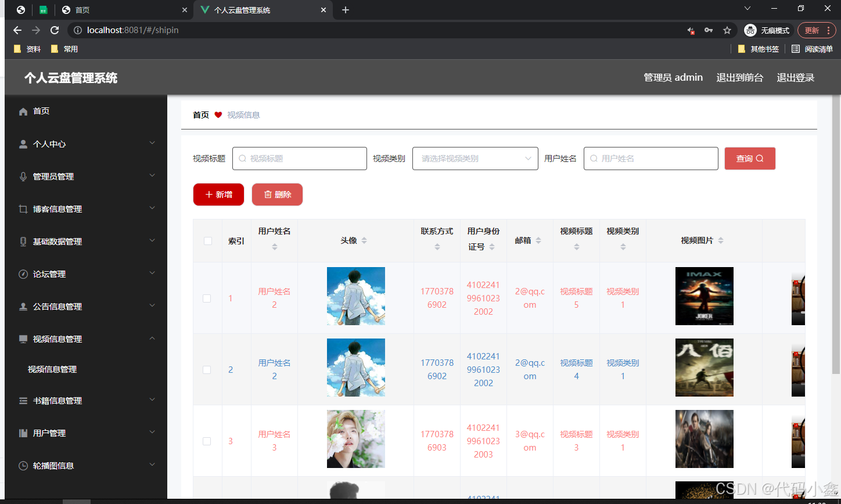
Task: Click the microphone icon beside 管理员管理
Action: tap(23, 177)
